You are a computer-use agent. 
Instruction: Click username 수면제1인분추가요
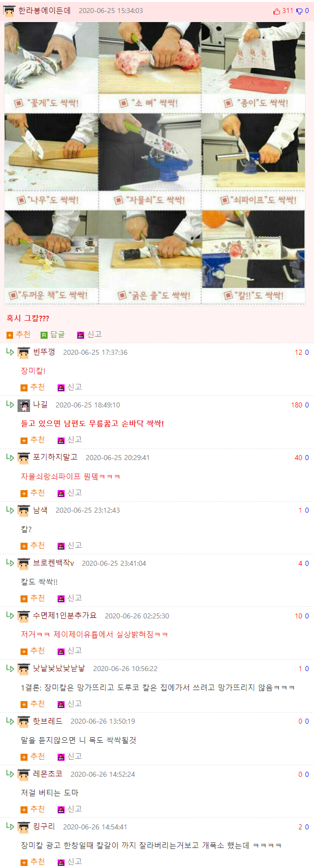(x=65, y=615)
